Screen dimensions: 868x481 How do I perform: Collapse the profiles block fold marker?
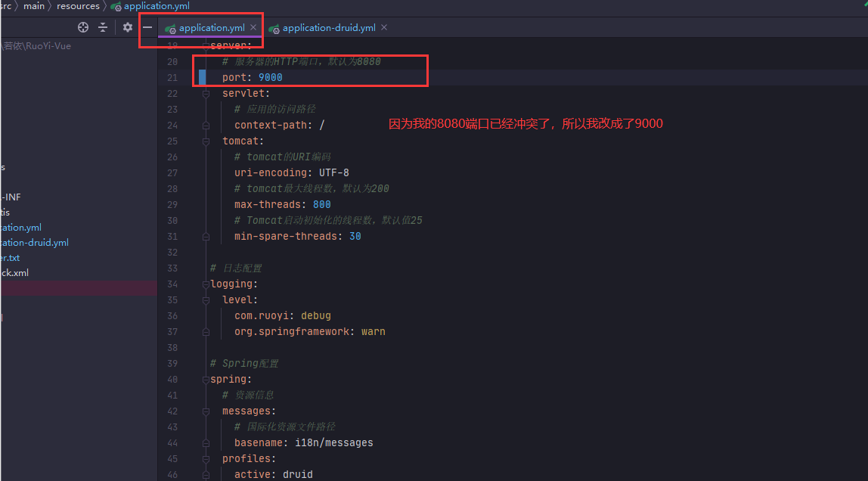click(206, 459)
